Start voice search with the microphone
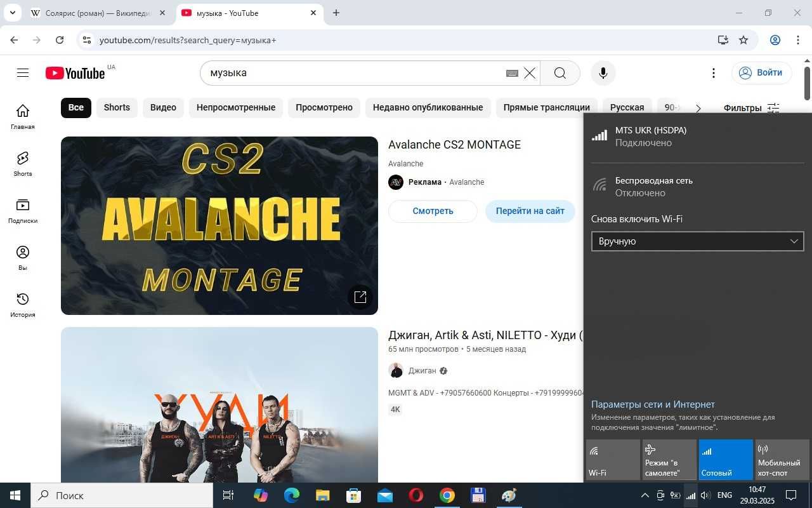The image size is (812, 508). [603, 73]
